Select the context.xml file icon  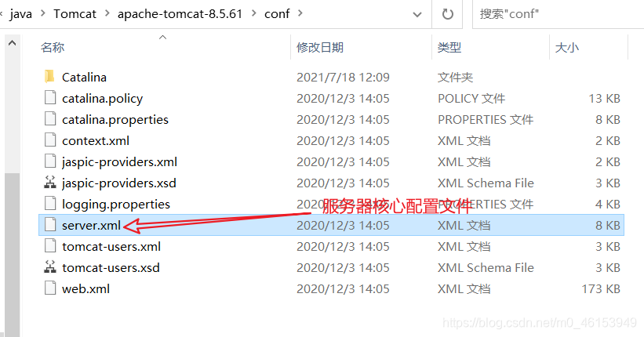pos(50,140)
